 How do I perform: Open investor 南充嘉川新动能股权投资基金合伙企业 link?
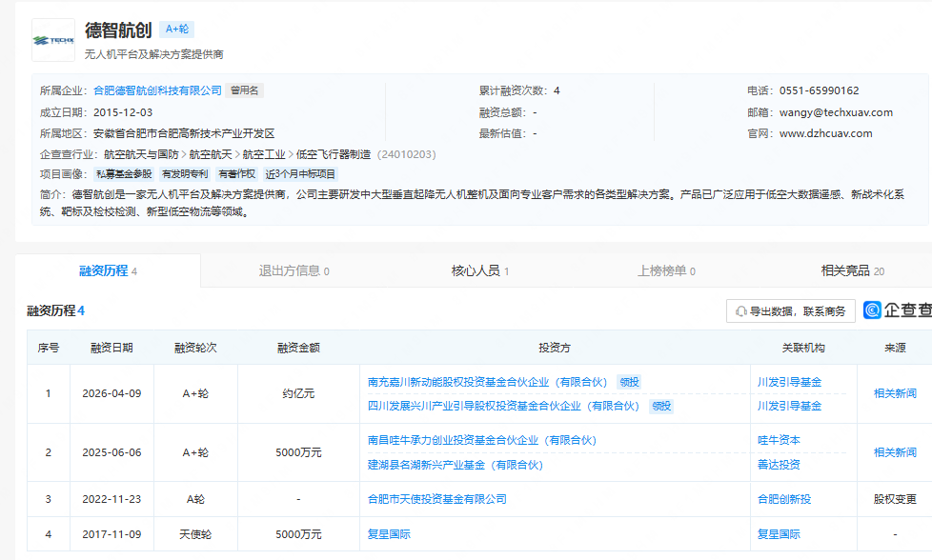point(487,382)
